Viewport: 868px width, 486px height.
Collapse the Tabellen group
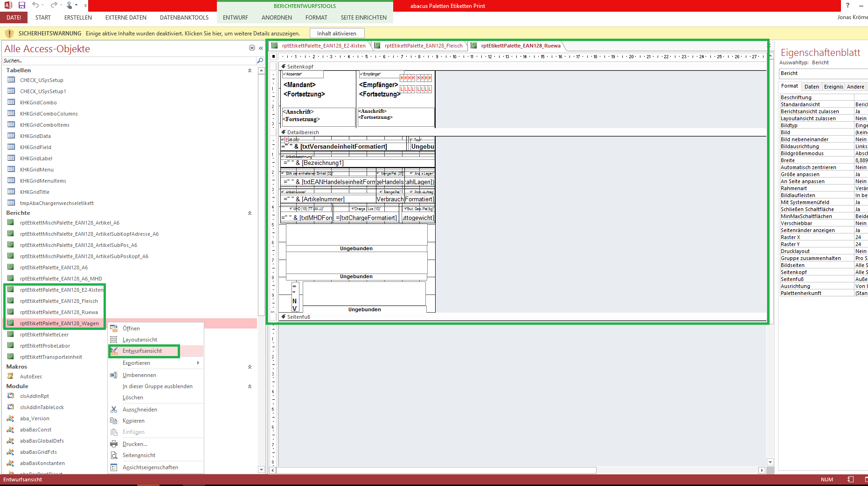(x=250, y=70)
